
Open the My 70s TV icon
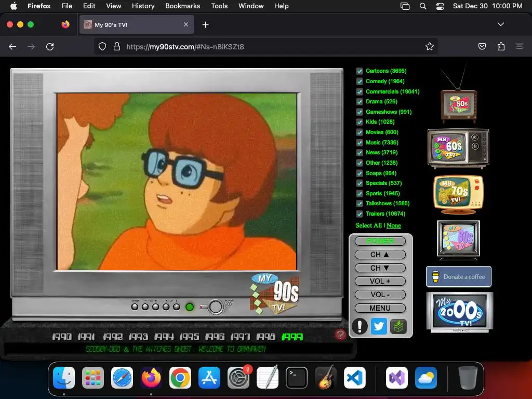point(458,194)
